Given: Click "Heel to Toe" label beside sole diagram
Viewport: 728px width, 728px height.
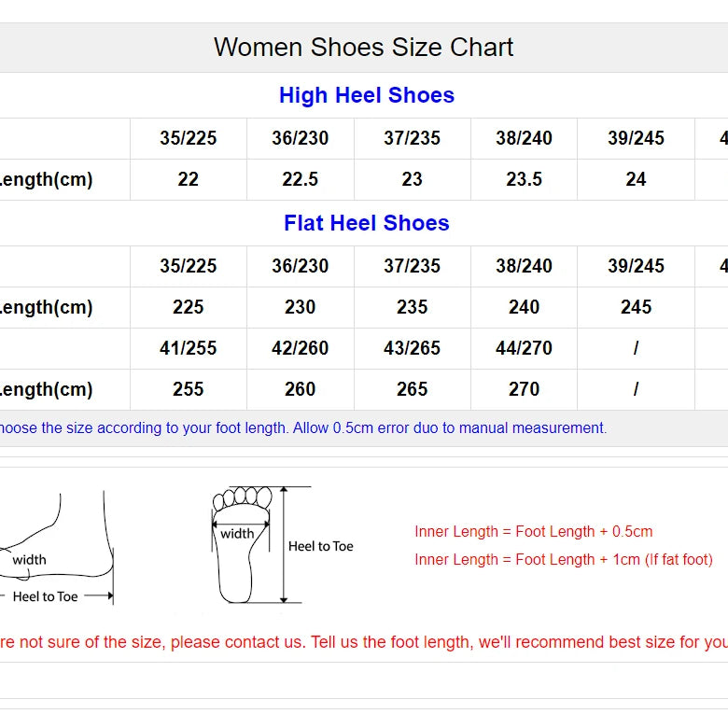Looking at the screenshot, I should pos(320,546).
